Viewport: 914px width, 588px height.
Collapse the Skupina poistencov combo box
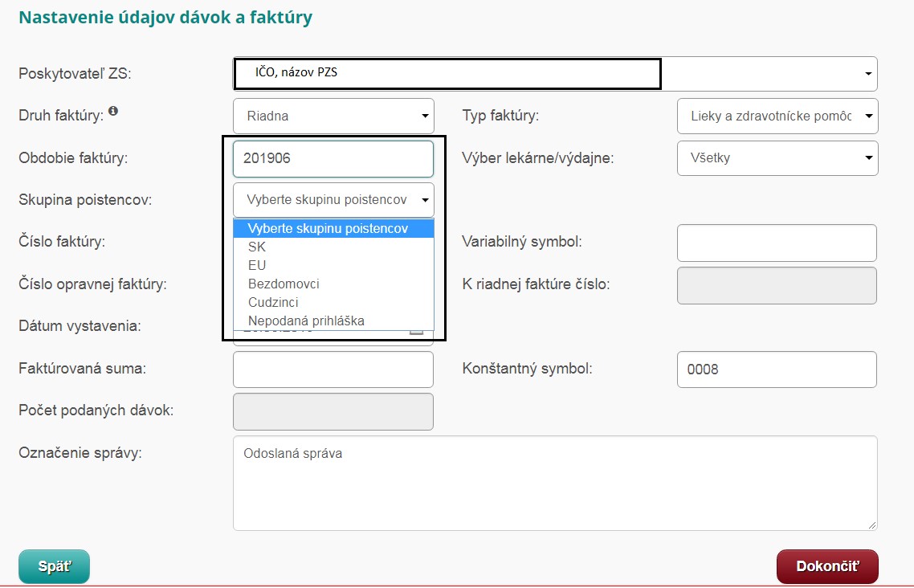coord(333,200)
